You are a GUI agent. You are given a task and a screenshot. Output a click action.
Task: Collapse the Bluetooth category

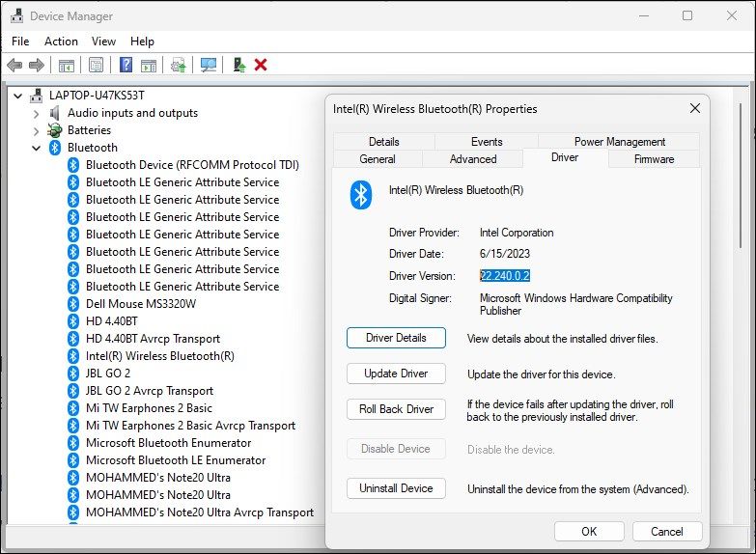pos(37,148)
